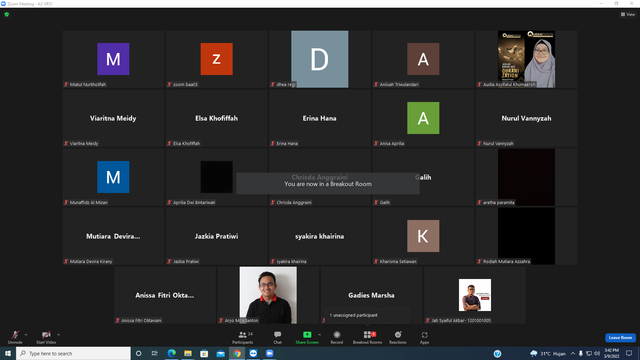Screen dimensions: 640x360
Task: Open the Windows notification center
Action: (629, 353)
